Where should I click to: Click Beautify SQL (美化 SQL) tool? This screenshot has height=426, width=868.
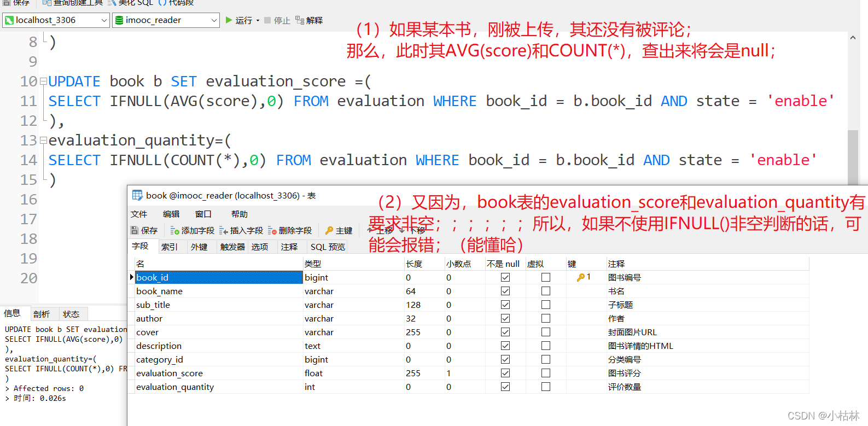131,3
